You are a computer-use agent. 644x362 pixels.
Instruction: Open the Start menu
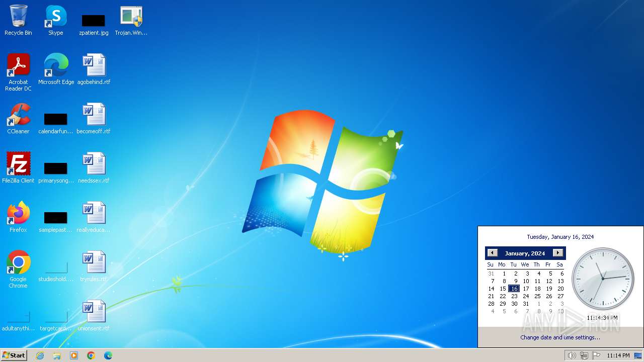[14, 355]
